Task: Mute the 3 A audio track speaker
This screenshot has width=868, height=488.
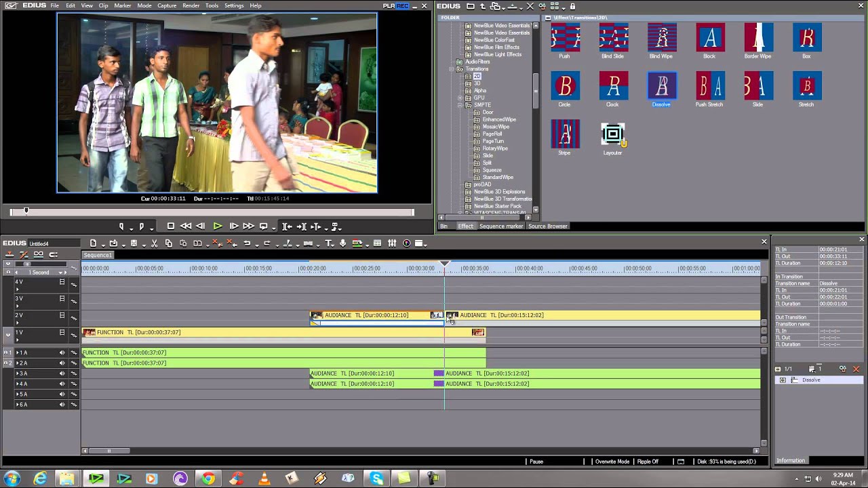Action: pyautogui.click(x=62, y=373)
